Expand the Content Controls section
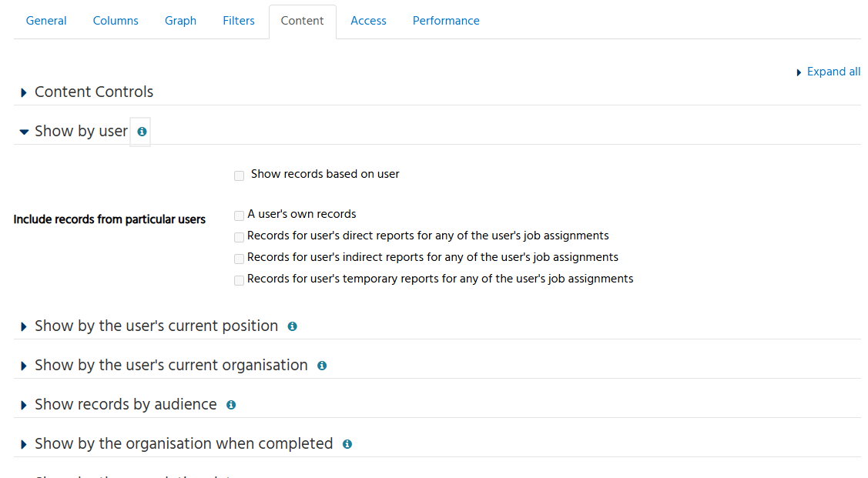Viewport: 868px width, 478px height. coord(94,92)
